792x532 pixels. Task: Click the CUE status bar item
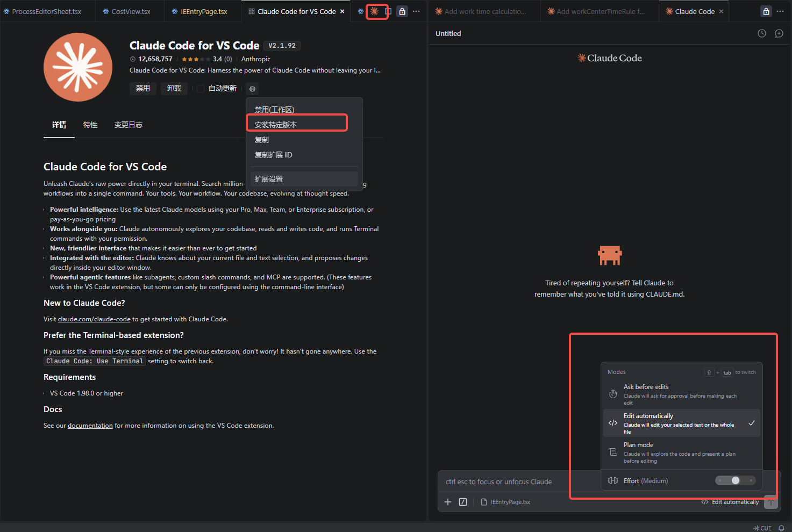762,528
